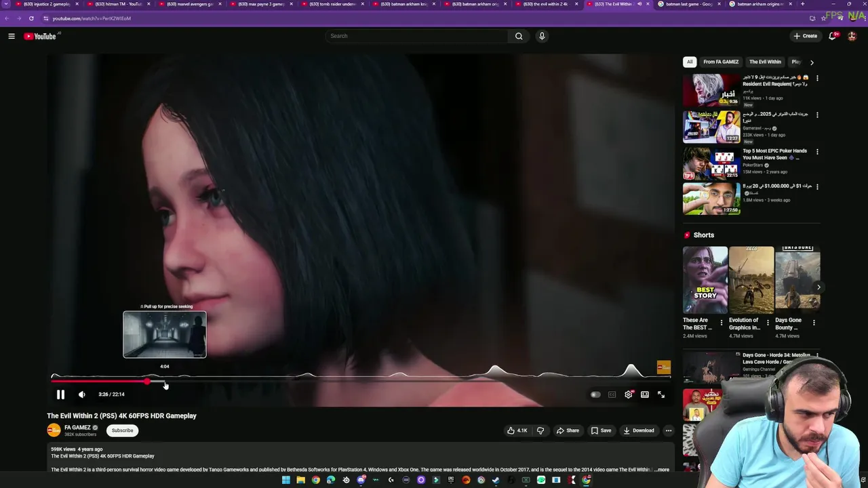
Task: Open options for Resident Evil Requiem video
Action: (x=817, y=78)
